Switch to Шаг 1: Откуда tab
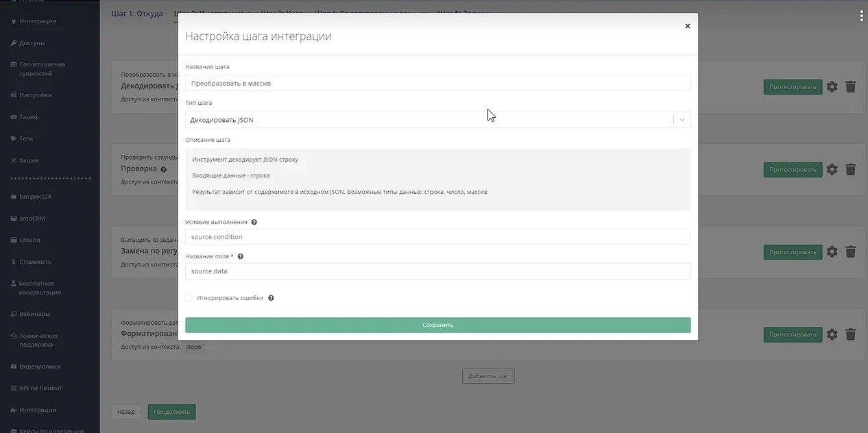 pyautogui.click(x=137, y=13)
